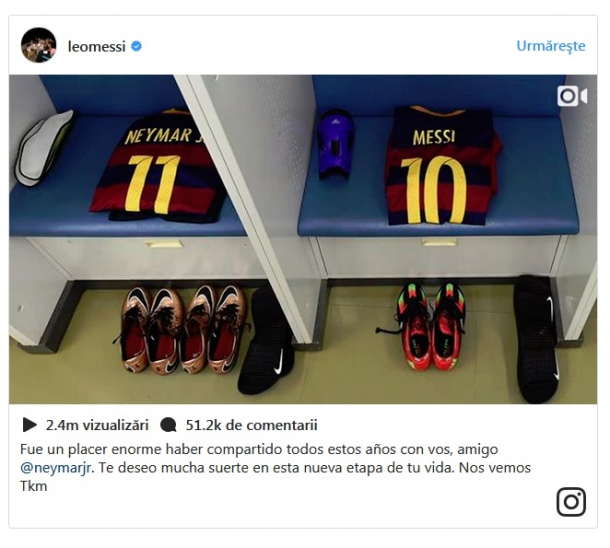Image resolution: width=610 pixels, height=548 pixels.
Task: Click the white shin guard on the left
Action: (43, 148)
